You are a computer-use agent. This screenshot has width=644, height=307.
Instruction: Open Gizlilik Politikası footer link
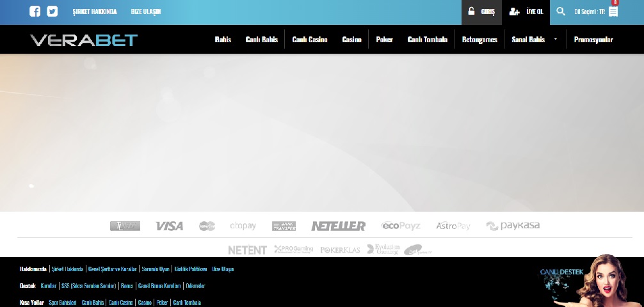pyautogui.click(x=191, y=269)
